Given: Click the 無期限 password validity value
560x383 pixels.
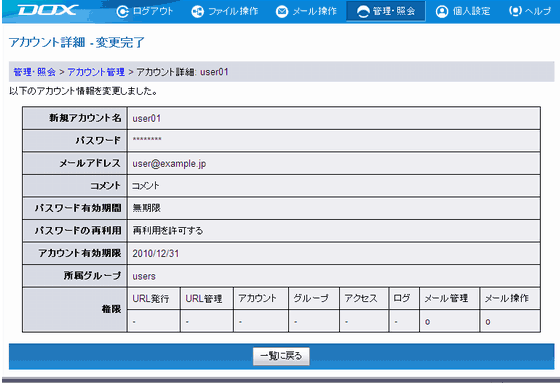Looking at the screenshot, I should [146, 208].
